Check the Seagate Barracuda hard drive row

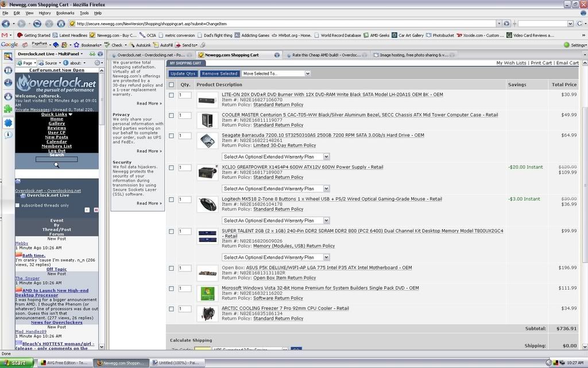(171, 136)
